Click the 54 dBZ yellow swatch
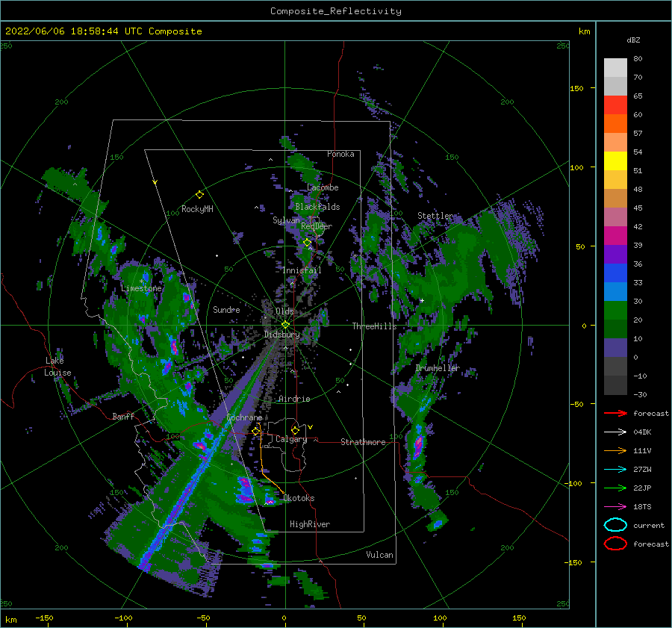The width and height of the screenshot is (672, 628). tap(615, 161)
